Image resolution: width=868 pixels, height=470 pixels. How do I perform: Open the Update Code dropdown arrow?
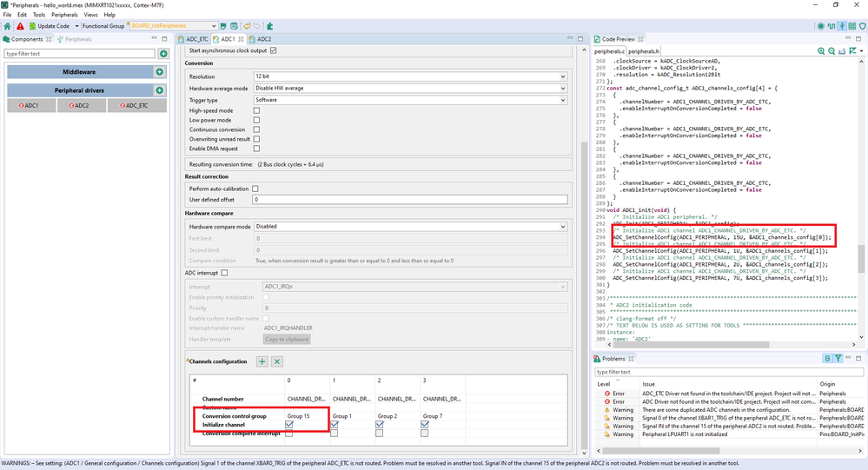(x=77, y=26)
